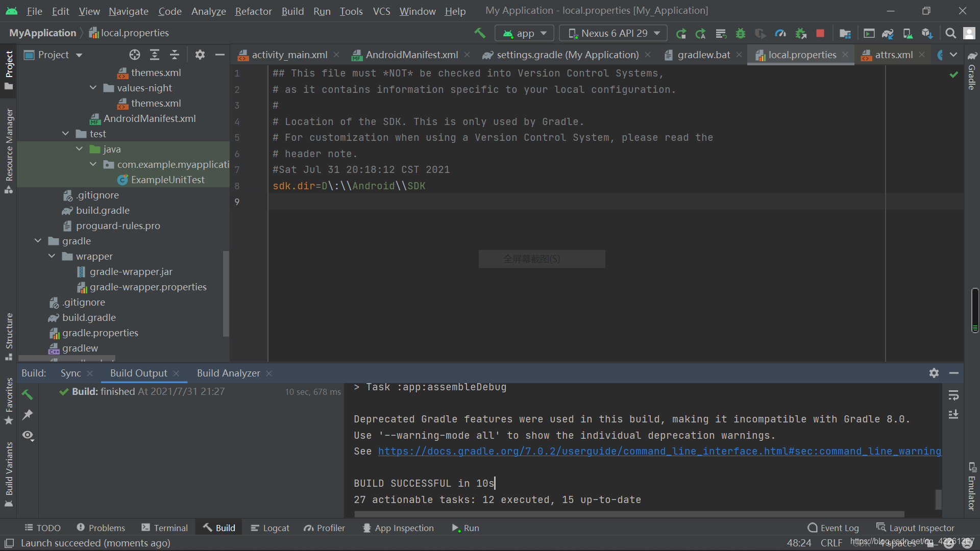
Task: Toggle pin tab icon in Build panel
Action: pos(28,415)
